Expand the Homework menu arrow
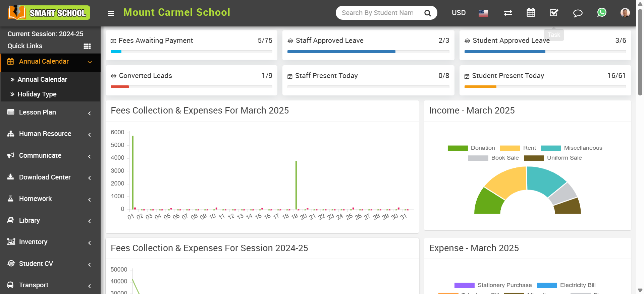 click(90, 200)
